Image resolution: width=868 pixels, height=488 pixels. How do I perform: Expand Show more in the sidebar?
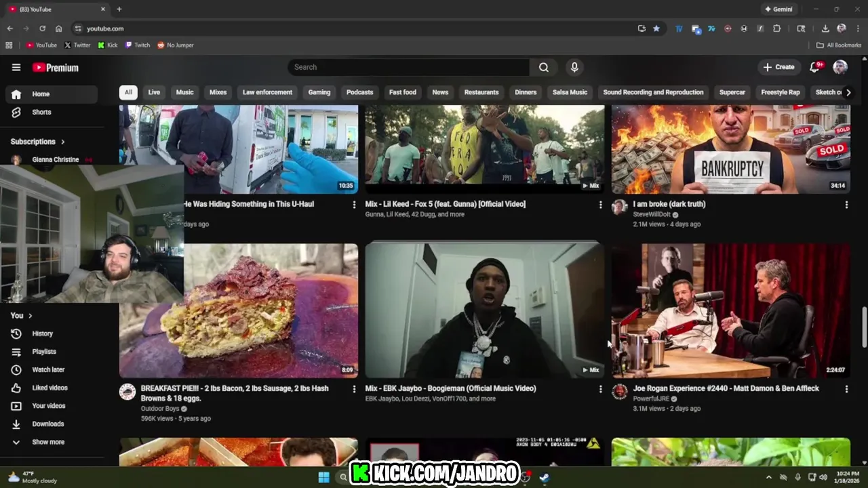(x=52, y=442)
